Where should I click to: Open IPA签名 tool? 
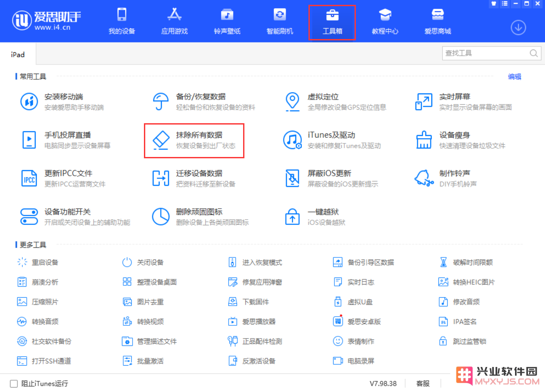click(x=458, y=321)
